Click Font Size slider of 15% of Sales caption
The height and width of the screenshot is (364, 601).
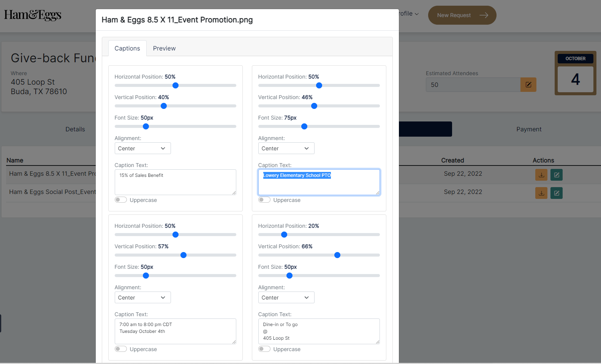point(176,126)
